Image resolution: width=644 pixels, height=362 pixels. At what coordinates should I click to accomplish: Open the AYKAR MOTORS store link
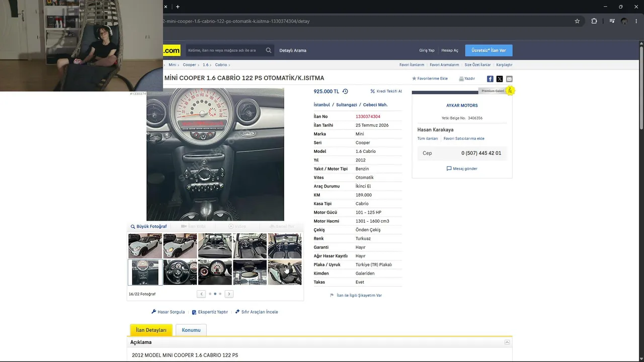click(x=462, y=106)
